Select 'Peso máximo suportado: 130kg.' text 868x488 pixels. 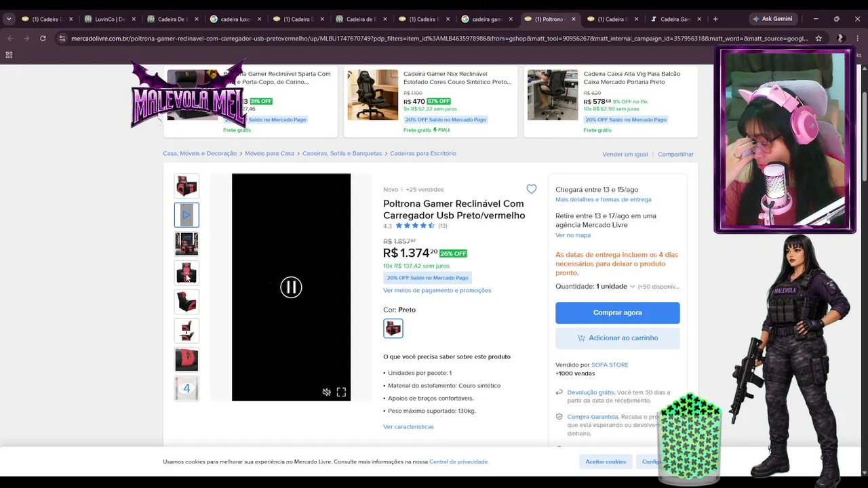pos(431,411)
